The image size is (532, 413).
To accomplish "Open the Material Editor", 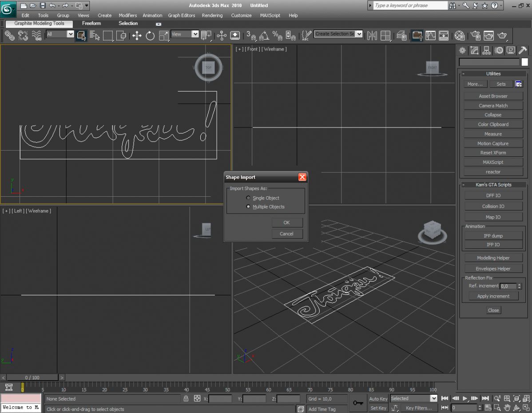I will (x=459, y=35).
